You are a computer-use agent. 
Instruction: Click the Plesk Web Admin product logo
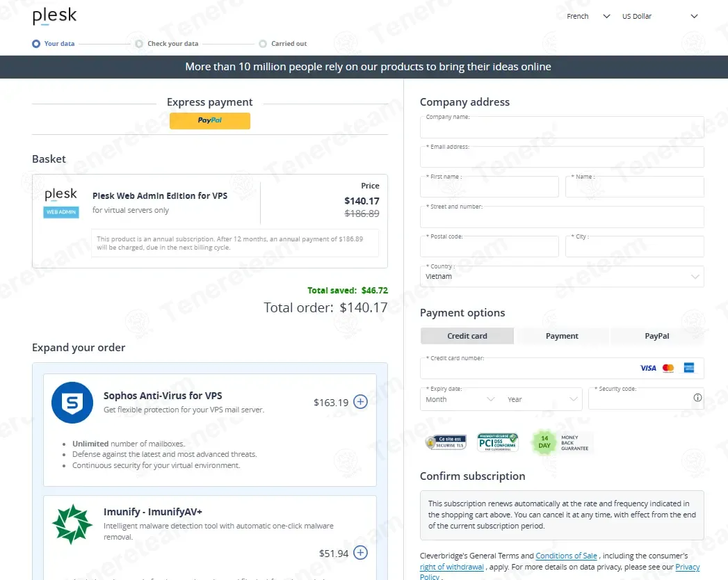61,202
